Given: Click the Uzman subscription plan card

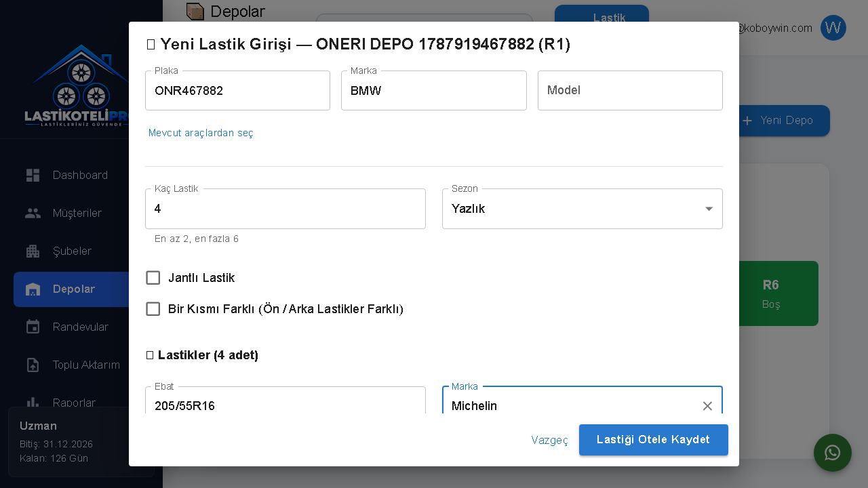Looking at the screenshot, I should (81, 442).
